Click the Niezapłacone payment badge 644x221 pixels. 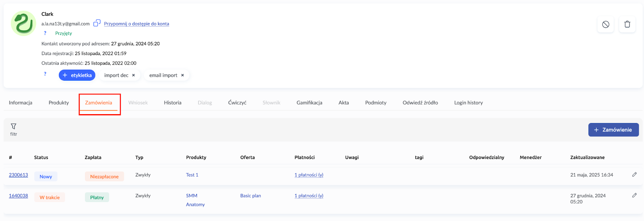pyautogui.click(x=104, y=177)
